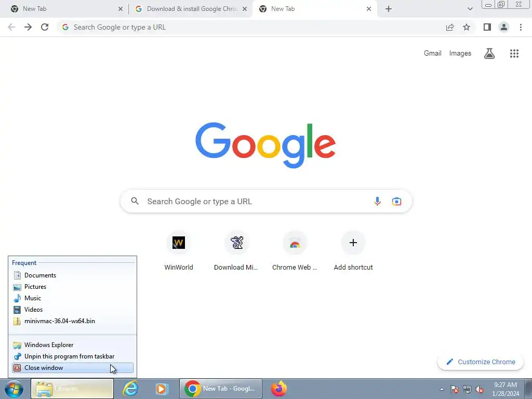Select the active New Tab tab
Screen dimensions: 532x399
(x=314, y=9)
